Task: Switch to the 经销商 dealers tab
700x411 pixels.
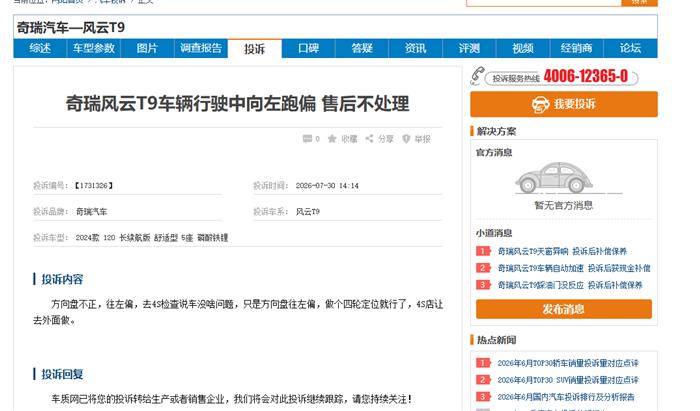Action: pos(576,48)
